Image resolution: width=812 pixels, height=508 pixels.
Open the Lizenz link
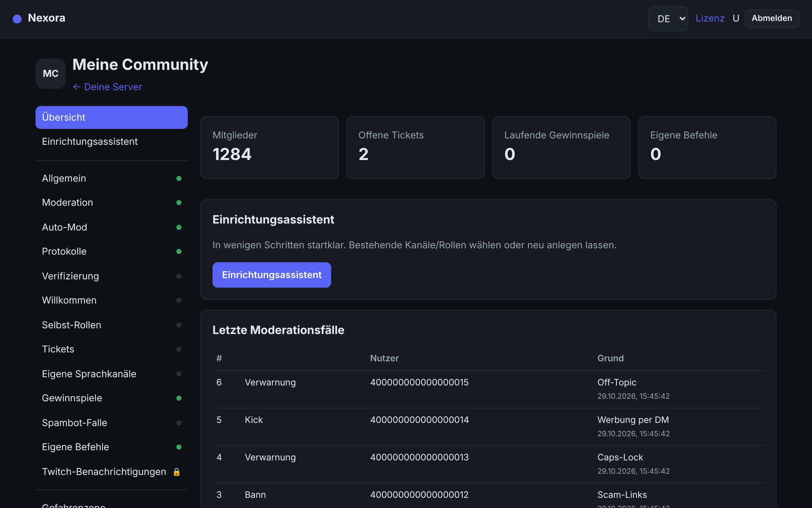[710, 18]
